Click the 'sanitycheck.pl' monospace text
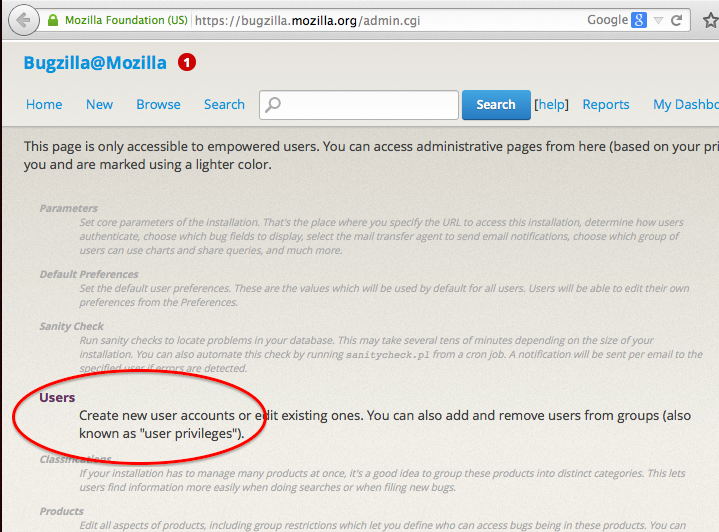This screenshot has width=719, height=532. tap(388, 355)
